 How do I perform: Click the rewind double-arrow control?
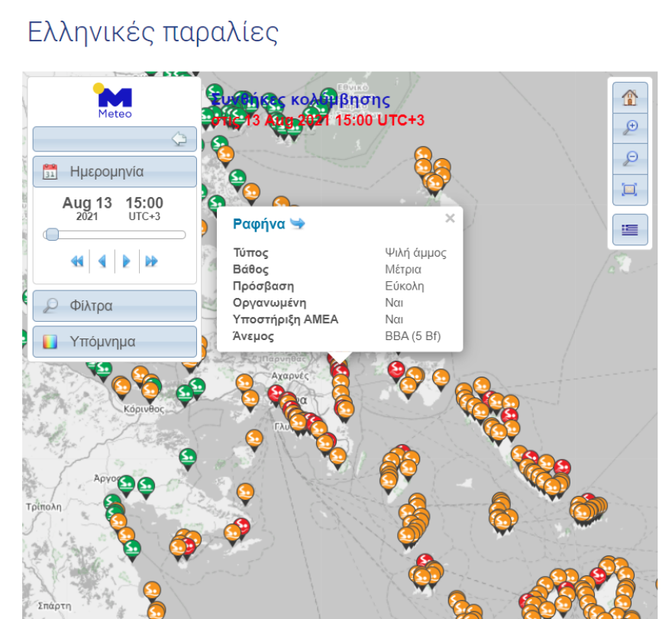tap(76, 261)
